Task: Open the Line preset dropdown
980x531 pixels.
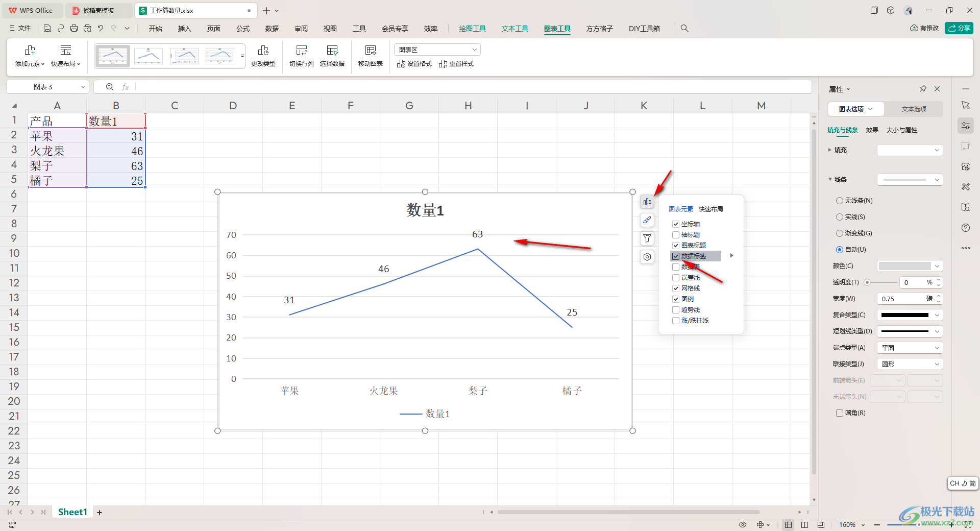Action: 910,180
